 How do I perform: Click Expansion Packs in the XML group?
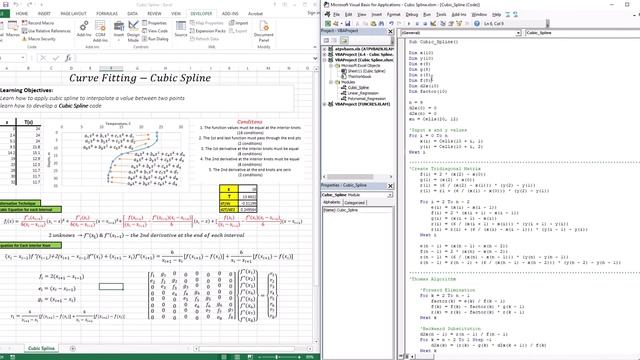tap(208, 31)
